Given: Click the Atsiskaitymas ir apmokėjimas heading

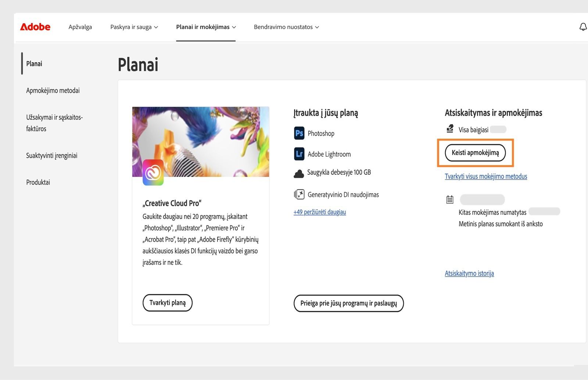Looking at the screenshot, I should 494,113.
